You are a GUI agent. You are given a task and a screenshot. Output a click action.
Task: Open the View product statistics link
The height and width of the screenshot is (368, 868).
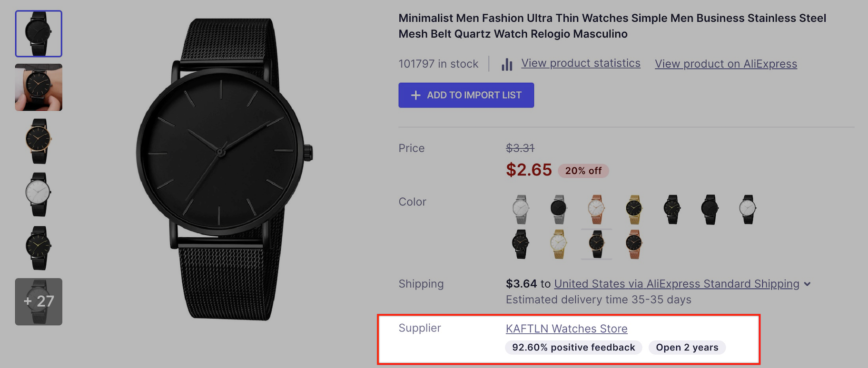(581, 63)
